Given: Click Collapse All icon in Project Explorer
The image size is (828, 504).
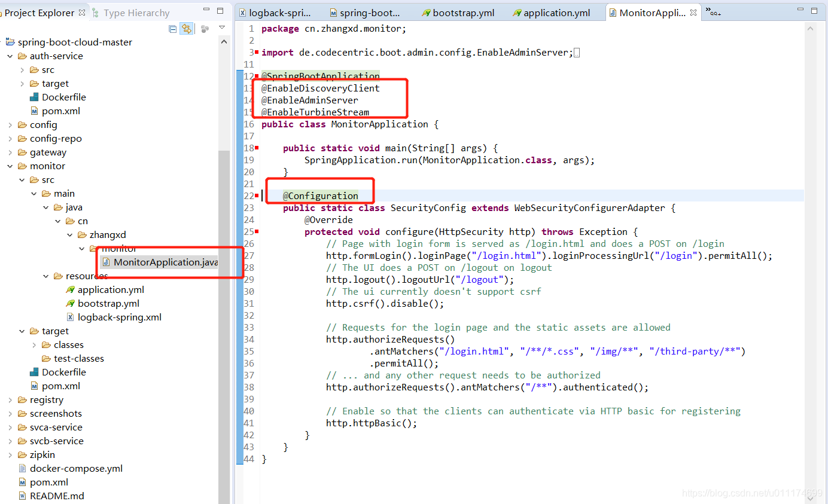Looking at the screenshot, I should point(172,29).
